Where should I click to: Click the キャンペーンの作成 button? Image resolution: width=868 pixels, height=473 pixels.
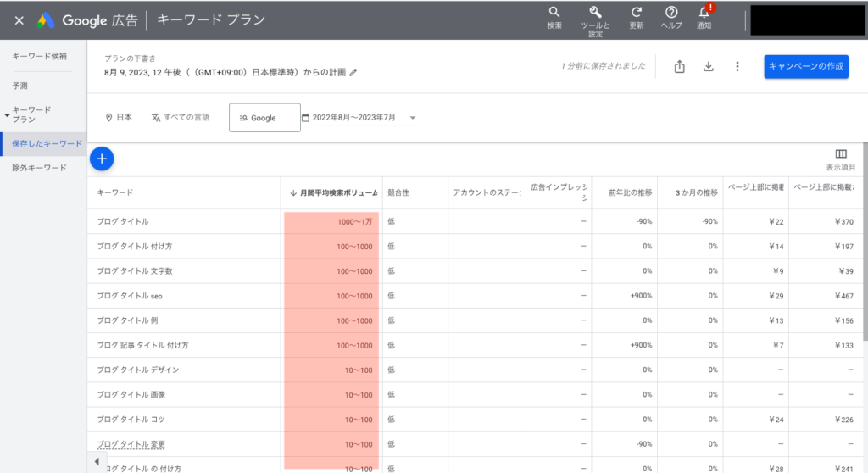805,67
